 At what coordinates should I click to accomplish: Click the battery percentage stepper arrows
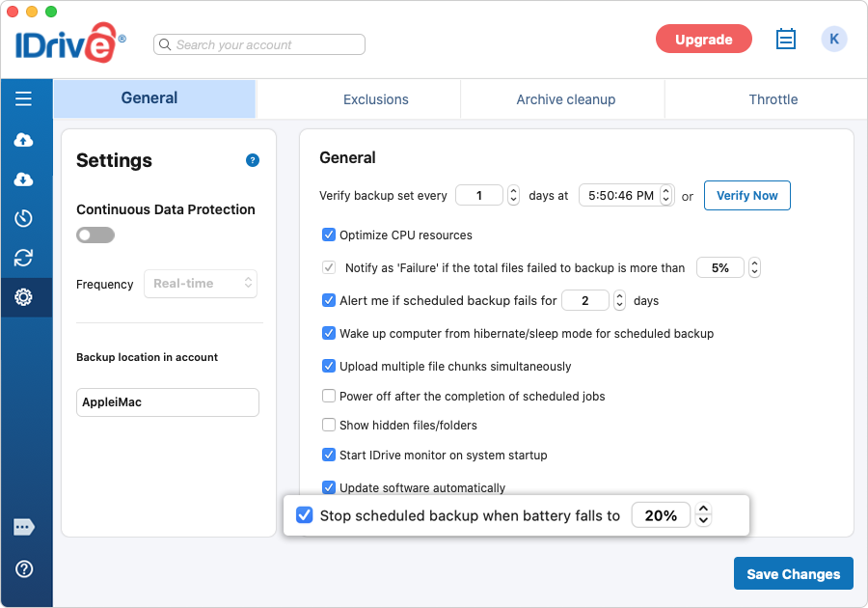pyautogui.click(x=703, y=514)
